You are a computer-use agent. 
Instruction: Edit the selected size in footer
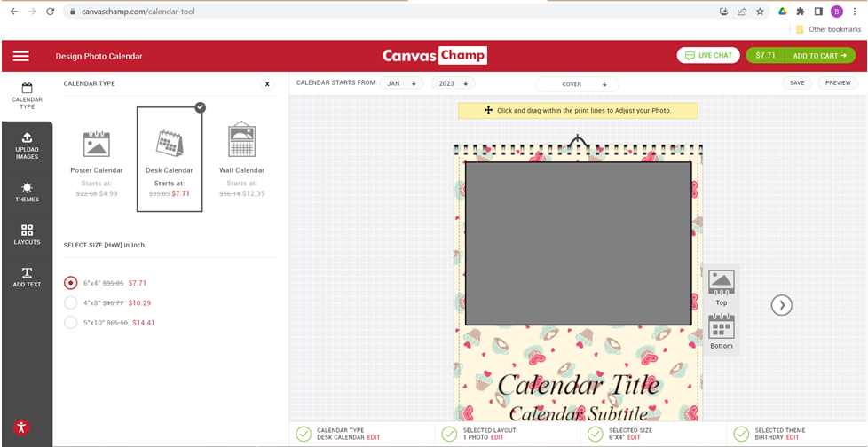[x=634, y=437]
